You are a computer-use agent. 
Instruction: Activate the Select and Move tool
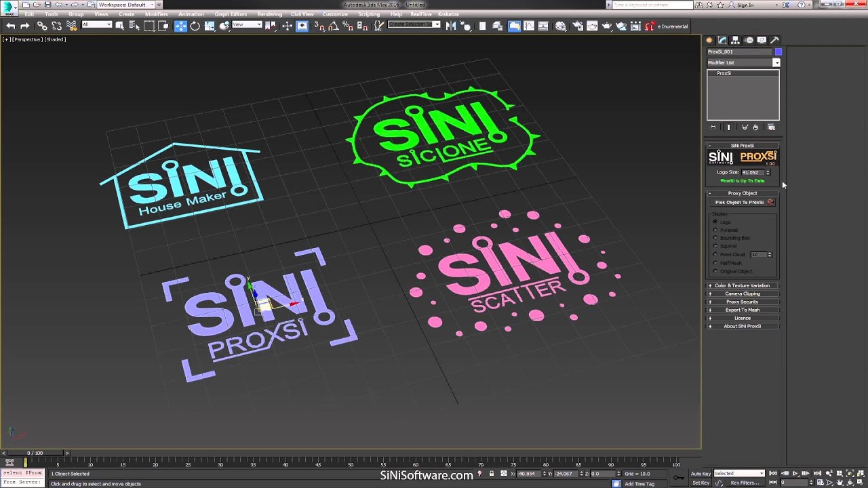click(180, 26)
